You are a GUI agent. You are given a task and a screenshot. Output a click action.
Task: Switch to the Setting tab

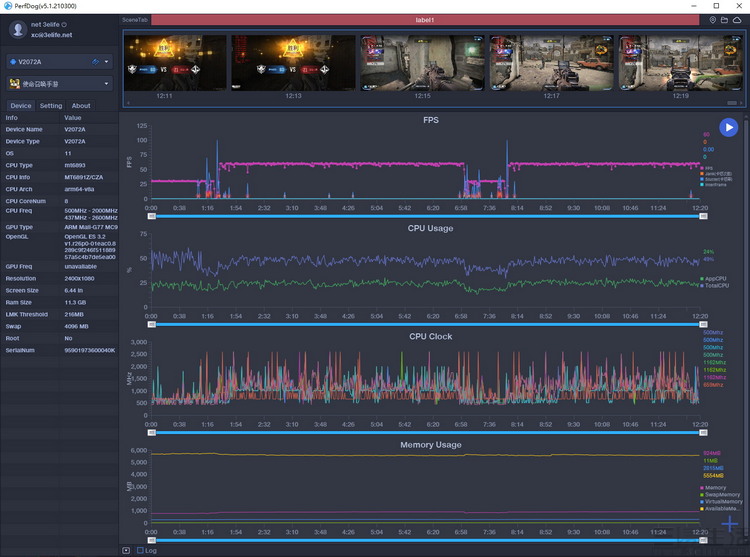(51, 106)
